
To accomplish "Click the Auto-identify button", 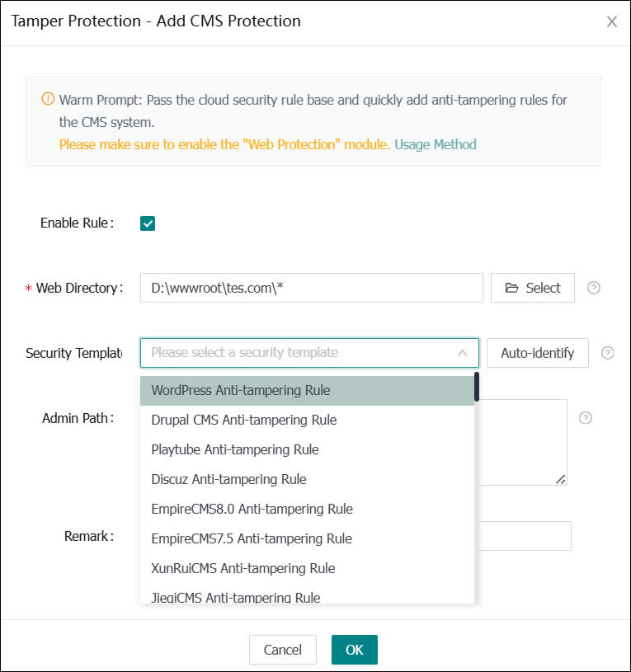I will pyautogui.click(x=537, y=352).
